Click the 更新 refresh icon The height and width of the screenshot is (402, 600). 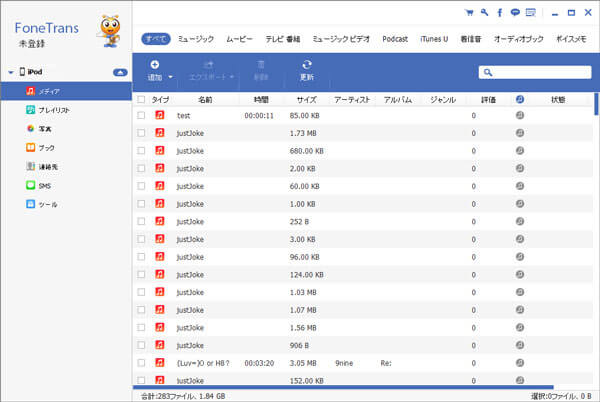306,65
